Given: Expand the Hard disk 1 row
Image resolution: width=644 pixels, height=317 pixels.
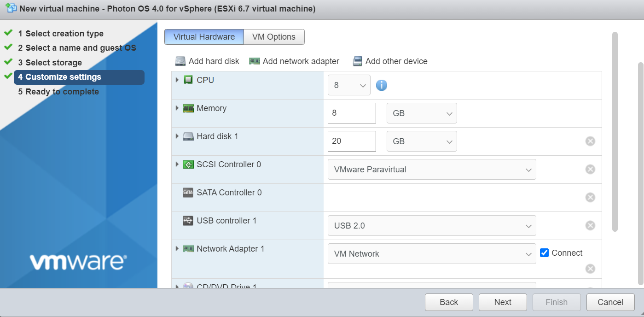Looking at the screenshot, I should [177, 136].
